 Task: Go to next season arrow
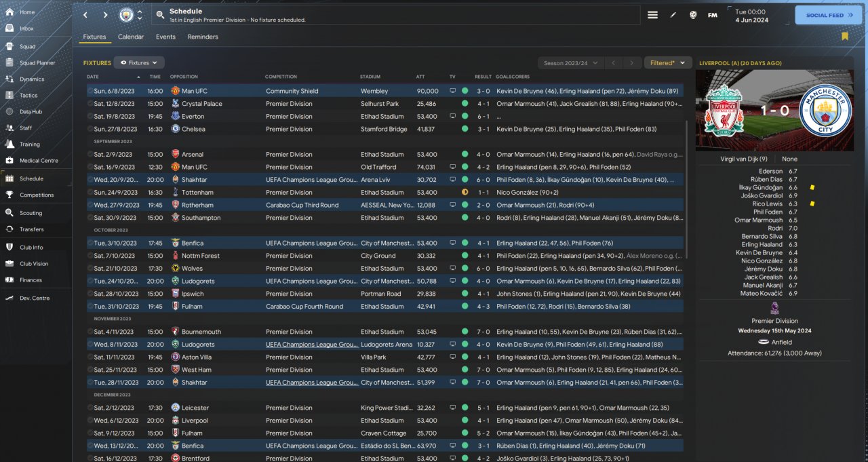click(632, 63)
